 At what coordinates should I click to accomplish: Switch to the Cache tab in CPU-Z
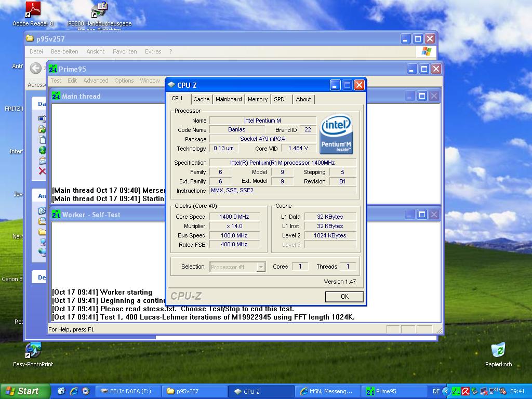click(x=201, y=99)
